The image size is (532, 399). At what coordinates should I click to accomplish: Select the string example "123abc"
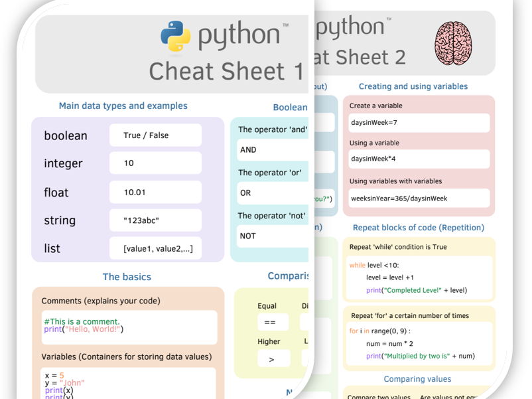coord(155,220)
